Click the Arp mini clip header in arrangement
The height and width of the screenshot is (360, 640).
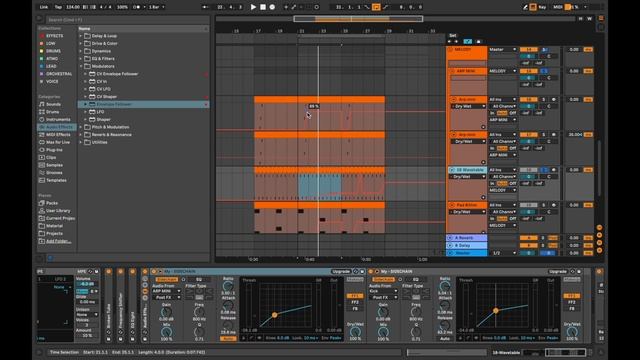point(319,99)
